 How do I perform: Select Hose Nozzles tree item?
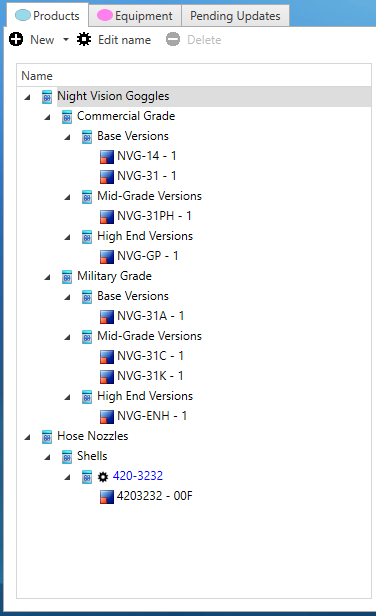click(x=93, y=436)
